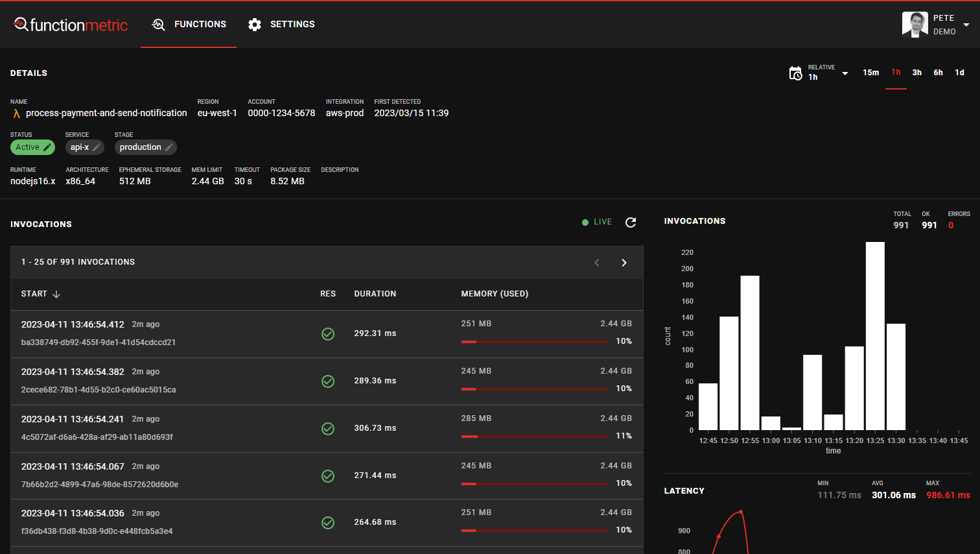Viewport: 980px width, 554px height.
Task: Open the Settings tab
Action: (x=281, y=25)
